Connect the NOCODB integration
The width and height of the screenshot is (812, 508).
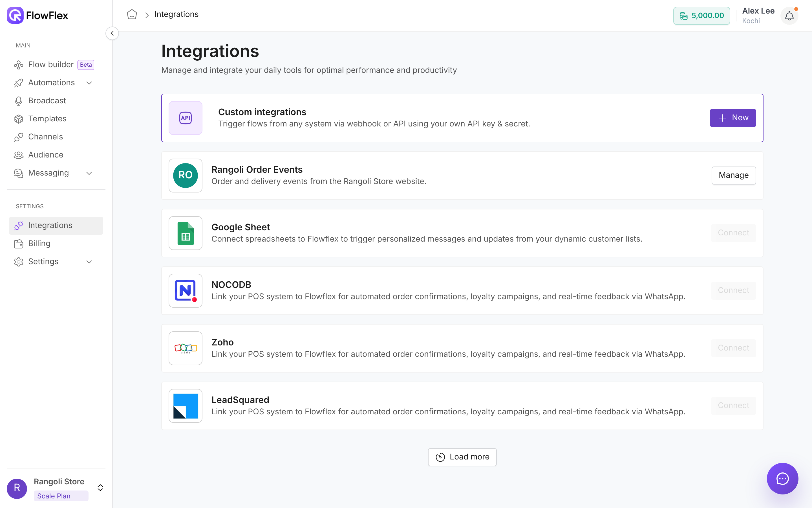pos(734,290)
